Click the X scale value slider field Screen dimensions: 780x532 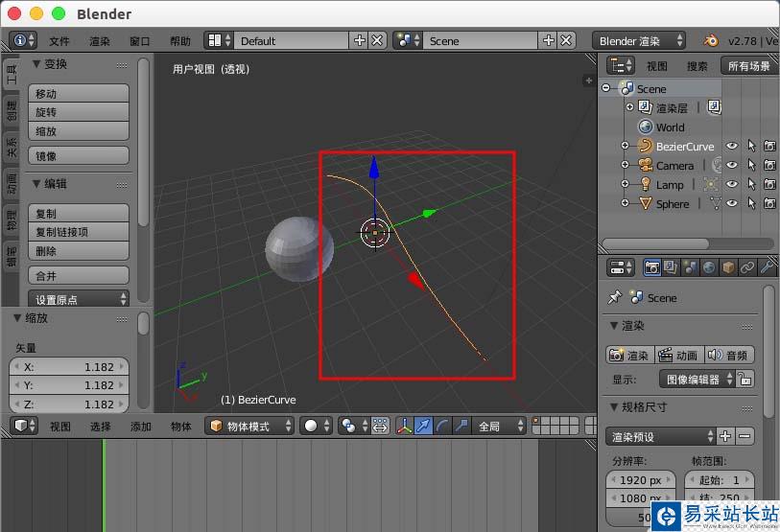69,367
